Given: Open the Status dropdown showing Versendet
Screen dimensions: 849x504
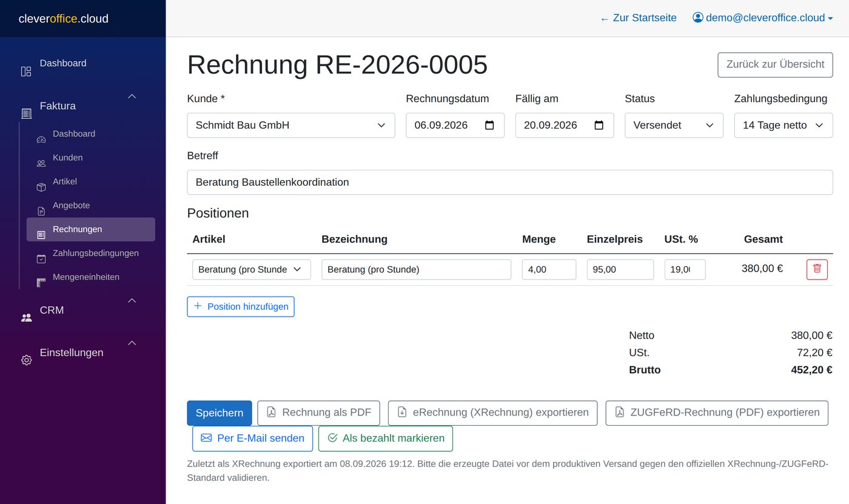Looking at the screenshot, I should click(x=674, y=126).
